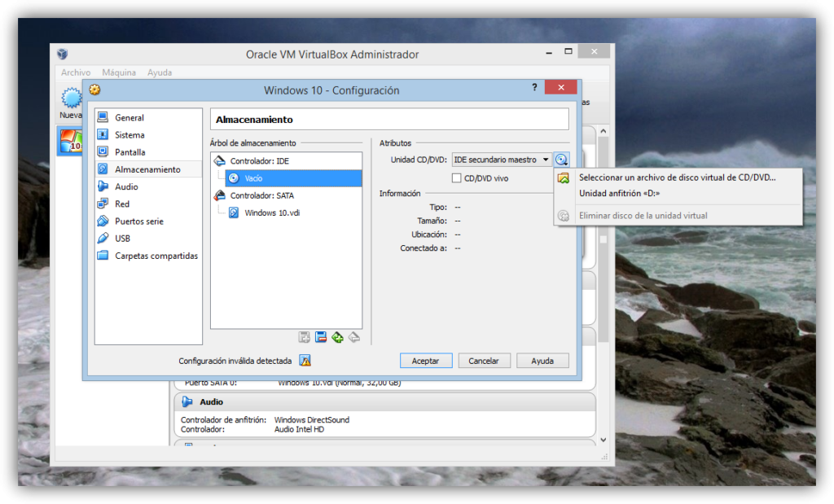Open the Audio settings category
This screenshot has width=834, height=504.
pyautogui.click(x=125, y=186)
